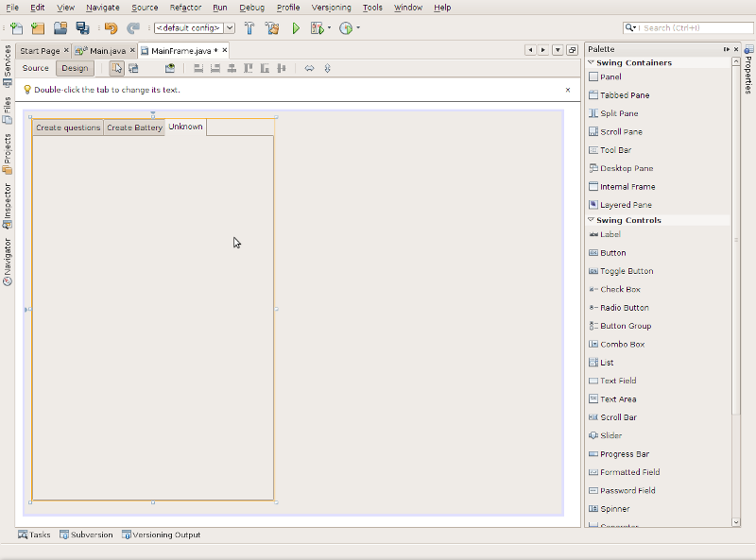Click the Profile Project icon
This screenshot has width=756, height=560.
346,28
